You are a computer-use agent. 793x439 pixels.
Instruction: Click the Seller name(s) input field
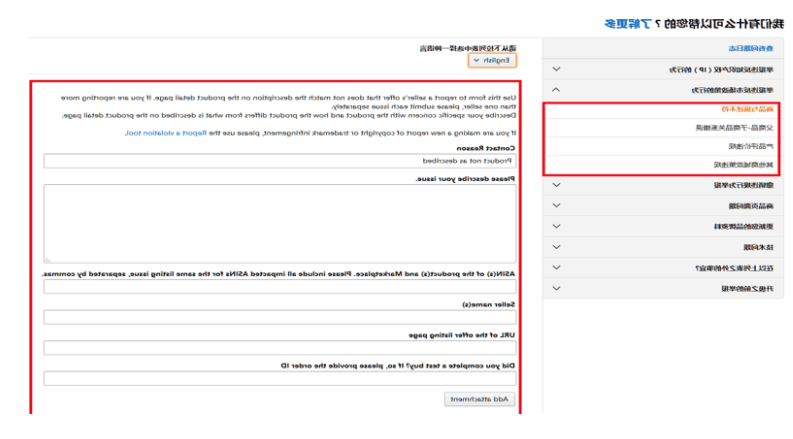click(280, 318)
